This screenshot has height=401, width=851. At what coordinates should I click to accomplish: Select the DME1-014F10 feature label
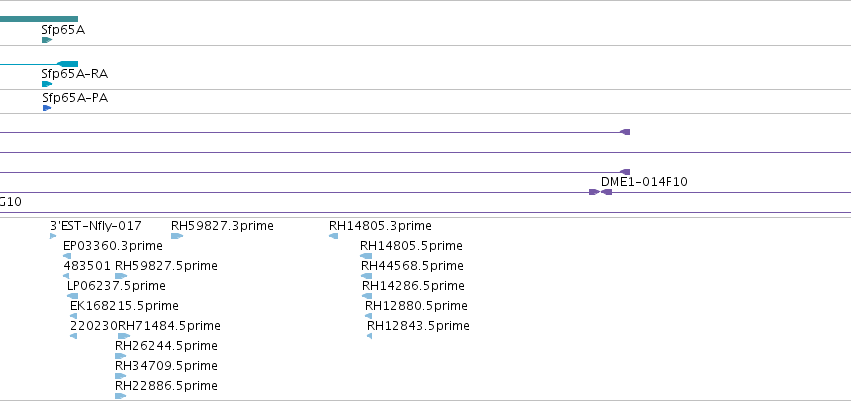(644, 182)
